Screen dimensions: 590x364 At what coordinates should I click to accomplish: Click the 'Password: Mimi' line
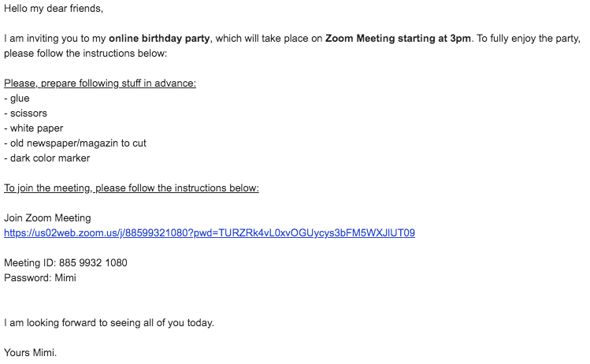40,278
